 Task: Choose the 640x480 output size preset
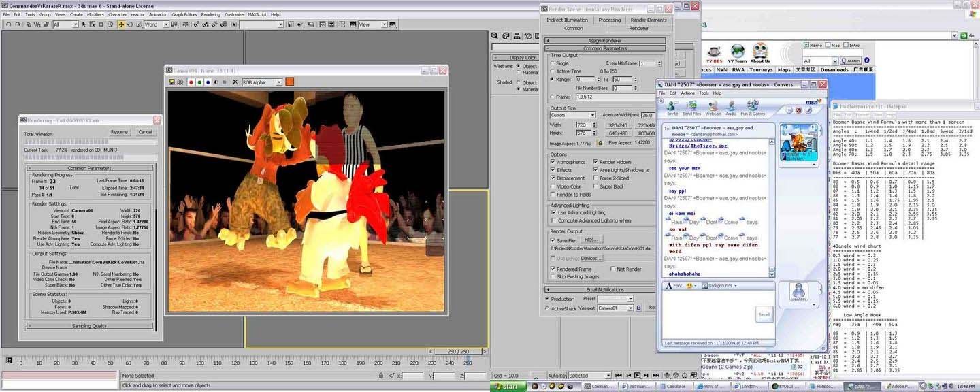click(x=618, y=134)
